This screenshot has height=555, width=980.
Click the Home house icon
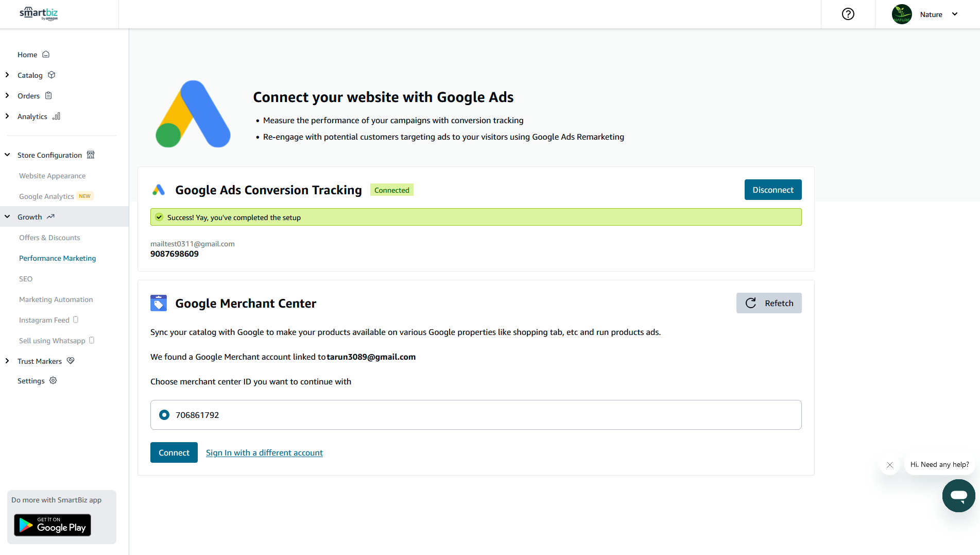point(46,54)
